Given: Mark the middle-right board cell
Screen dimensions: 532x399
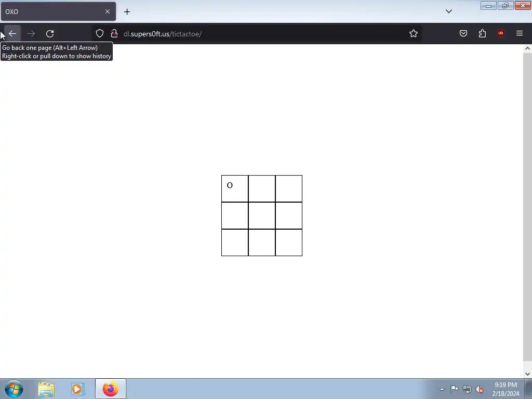Looking at the screenshot, I should [x=289, y=216].
